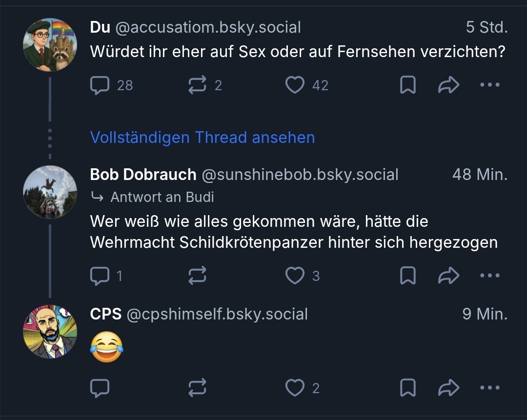Open the @cpshimself.bsky.social handle
This screenshot has height=420, width=527.
(x=217, y=314)
